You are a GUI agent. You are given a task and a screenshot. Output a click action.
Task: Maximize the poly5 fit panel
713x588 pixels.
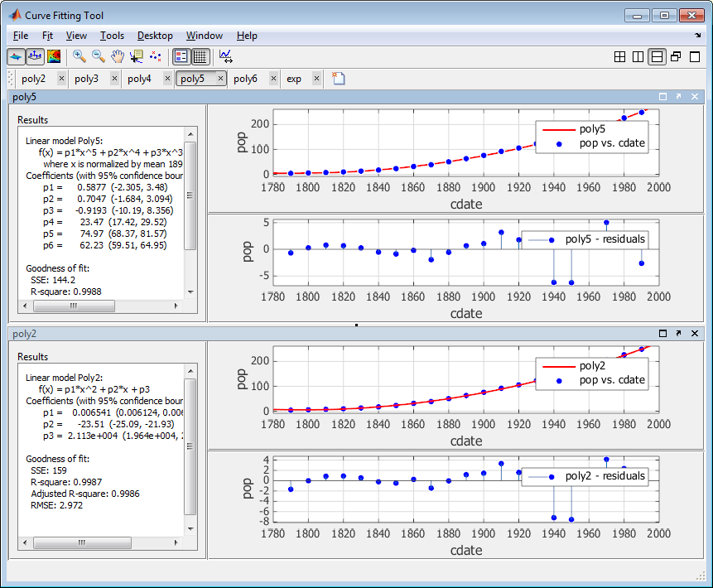[662, 97]
